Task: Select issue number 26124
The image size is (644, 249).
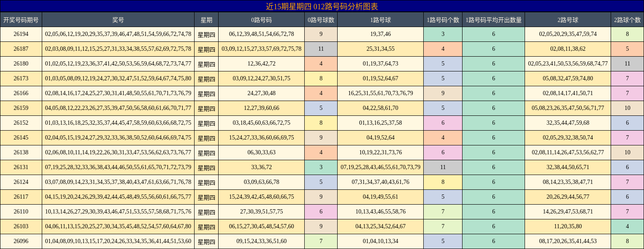Action: point(21,182)
